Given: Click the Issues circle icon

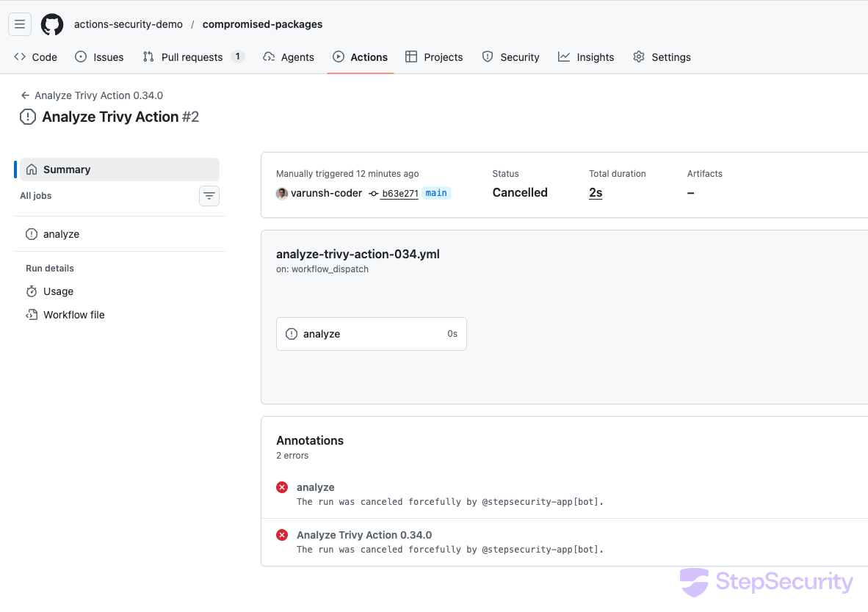Looking at the screenshot, I should pyautogui.click(x=81, y=57).
